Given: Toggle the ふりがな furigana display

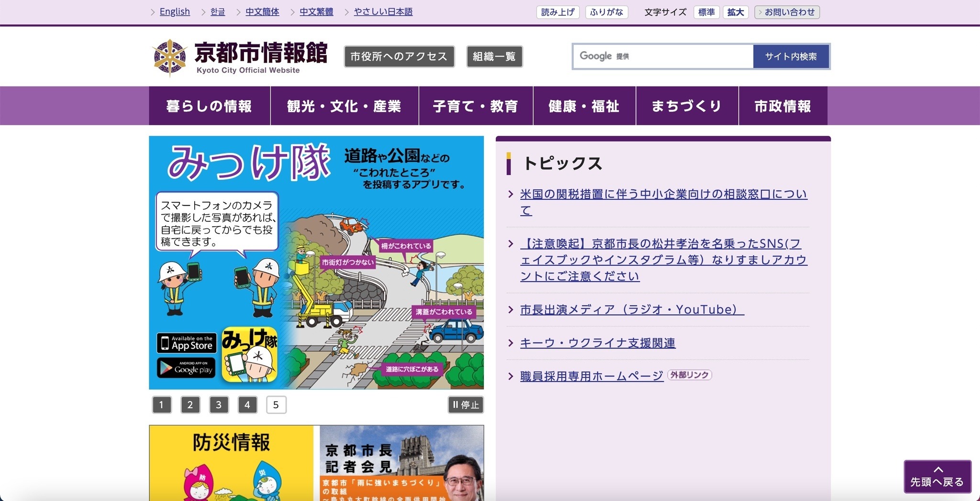Looking at the screenshot, I should [x=607, y=12].
